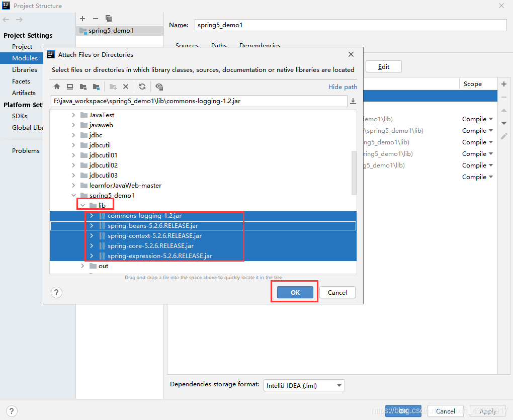
Task: Click the help question mark in Attach Files dialog
Action: pyautogui.click(x=56, y=292)
